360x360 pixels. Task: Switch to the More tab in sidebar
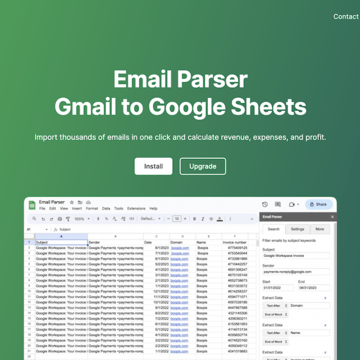[x=320, y=229]
